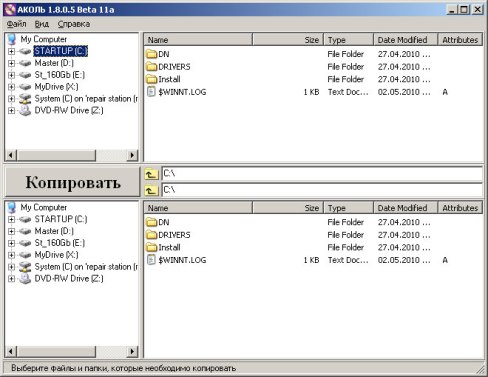Click the upper tree horizontal scrollbar thumb
Image resolution: width=488 pixels, height=377 pixels.
click(56, 155)
